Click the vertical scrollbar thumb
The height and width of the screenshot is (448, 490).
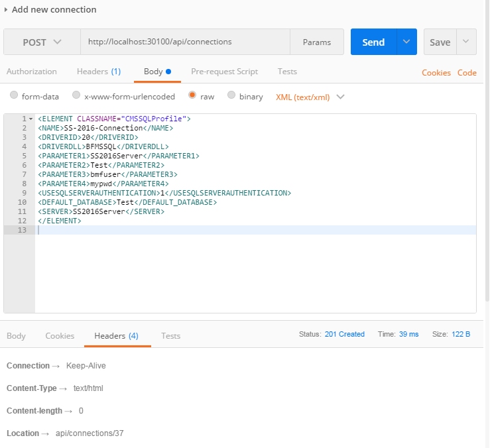[487, 150]
